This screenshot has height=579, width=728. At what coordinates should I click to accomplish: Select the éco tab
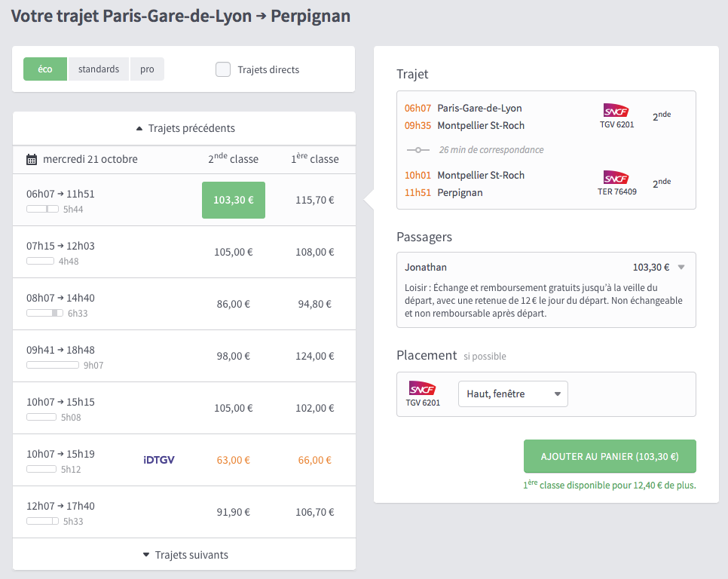click(x=44, y=69)
